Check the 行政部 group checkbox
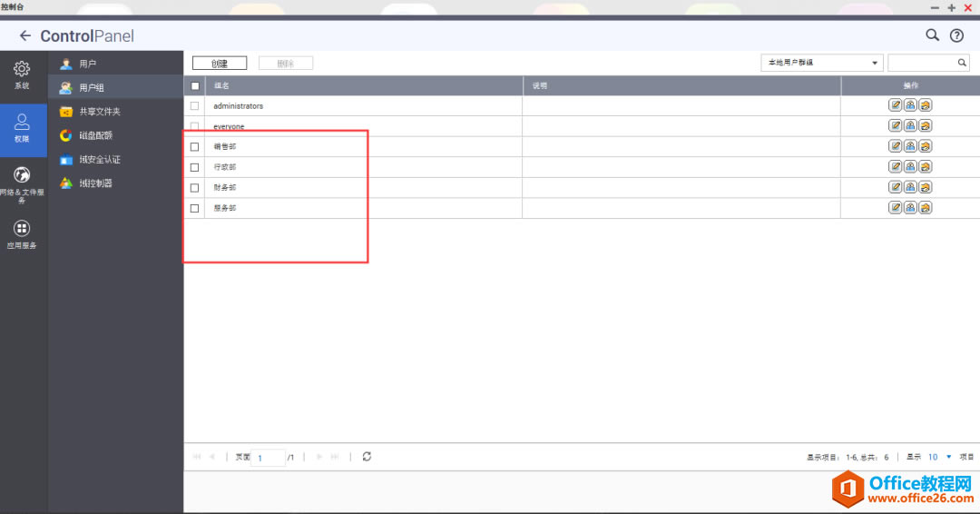Screen dimensions: 980x514 pos(194,168)
